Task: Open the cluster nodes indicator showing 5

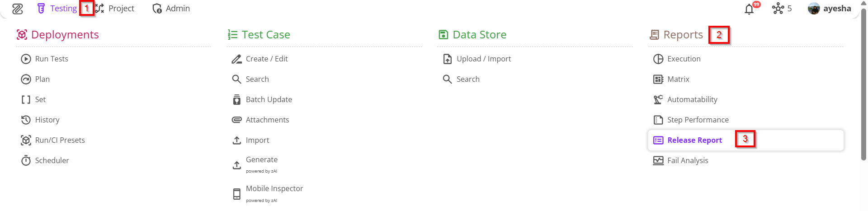Action: 782,9
